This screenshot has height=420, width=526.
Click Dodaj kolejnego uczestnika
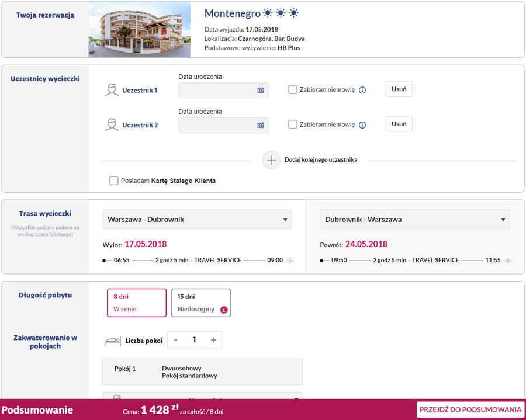click(321, 160)
